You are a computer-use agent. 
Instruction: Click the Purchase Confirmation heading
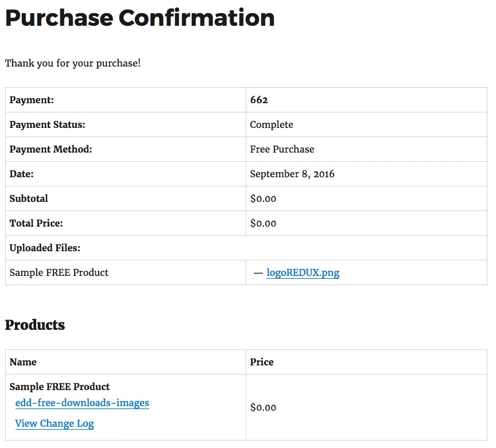point(139,18)
